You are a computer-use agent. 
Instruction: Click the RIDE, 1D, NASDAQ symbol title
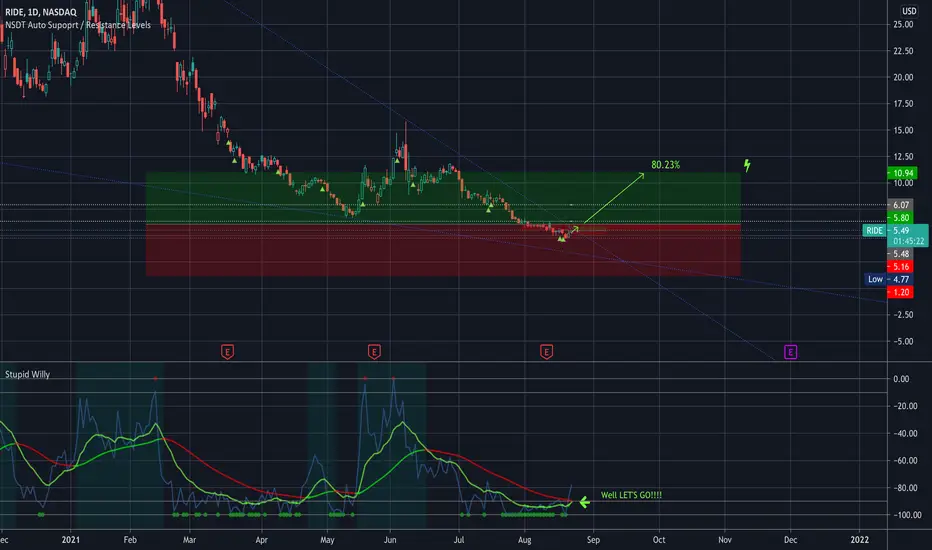[40, 12]
